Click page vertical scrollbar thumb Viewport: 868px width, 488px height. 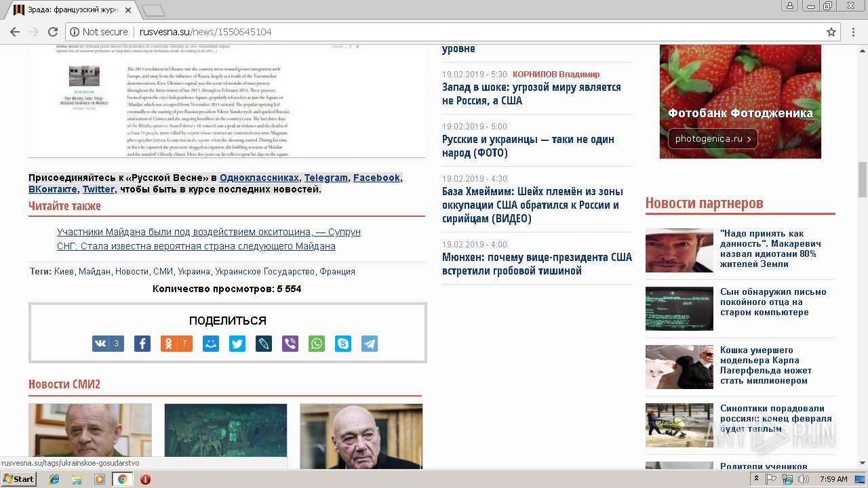click(862, 180)
